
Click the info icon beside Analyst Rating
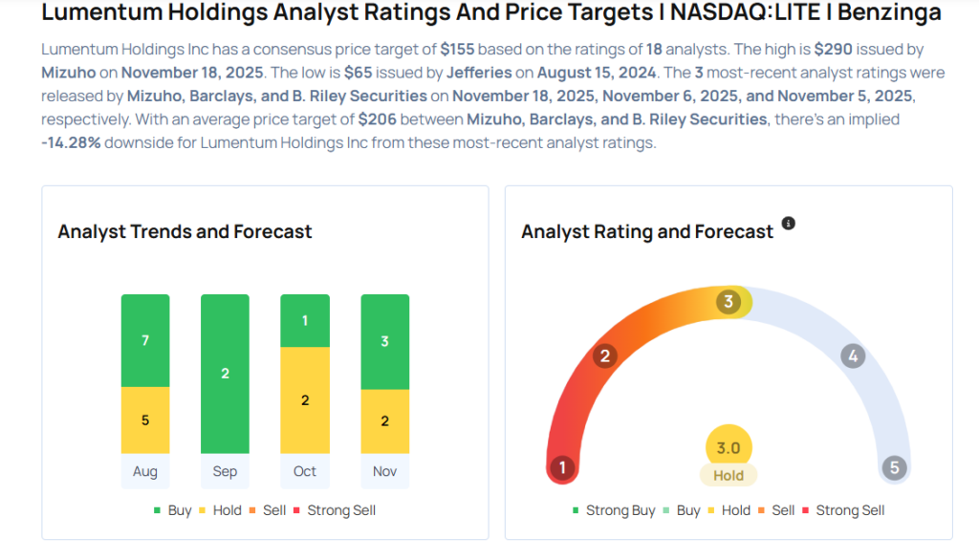pos(788,224)
